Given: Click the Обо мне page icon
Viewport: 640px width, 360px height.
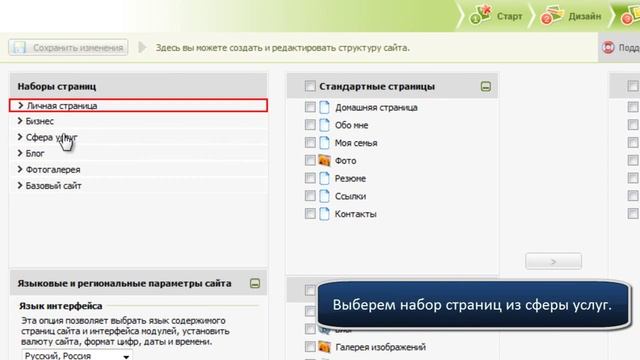Looking at the screenshot, I should pyautogui.click(x=324, y=125).
